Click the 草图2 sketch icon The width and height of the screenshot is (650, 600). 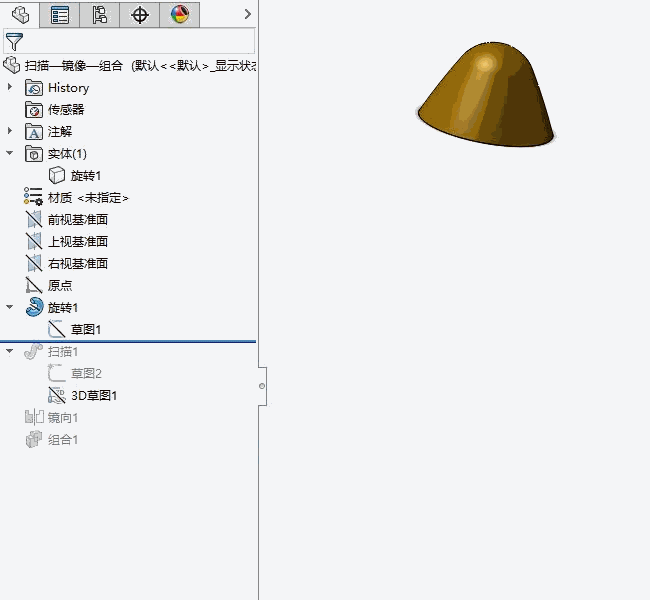(57, 373)
